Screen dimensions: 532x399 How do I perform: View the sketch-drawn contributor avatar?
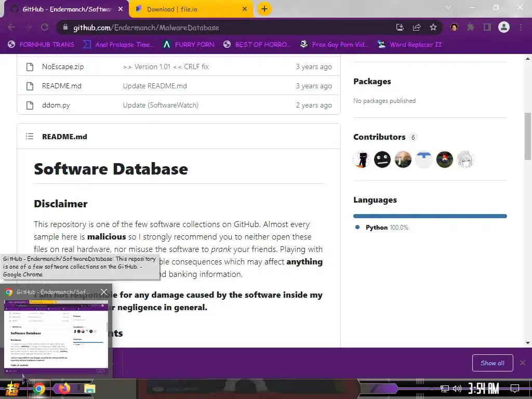(x=465, y=159)
